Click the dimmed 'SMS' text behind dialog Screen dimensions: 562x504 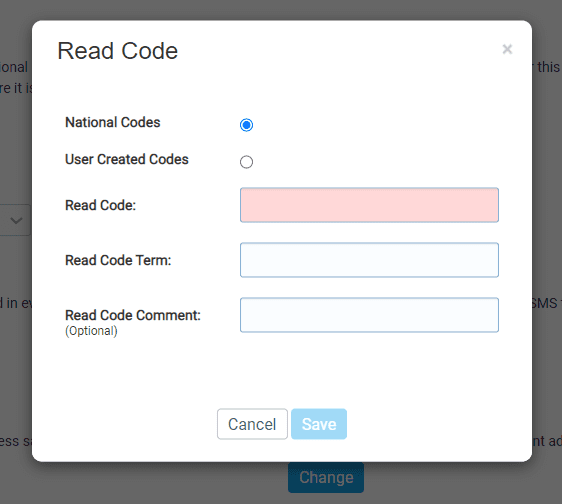point(544,303)
